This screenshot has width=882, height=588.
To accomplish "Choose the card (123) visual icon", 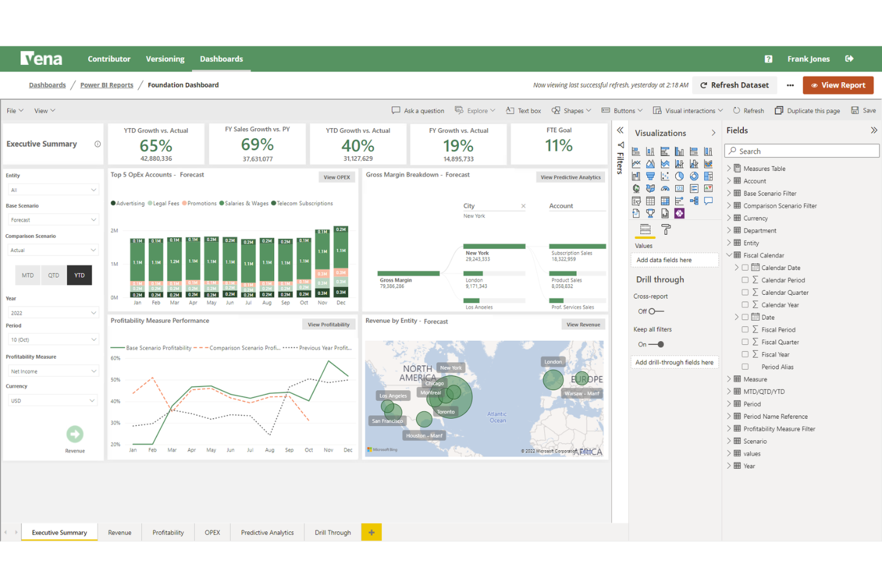I will coord(680,188).
